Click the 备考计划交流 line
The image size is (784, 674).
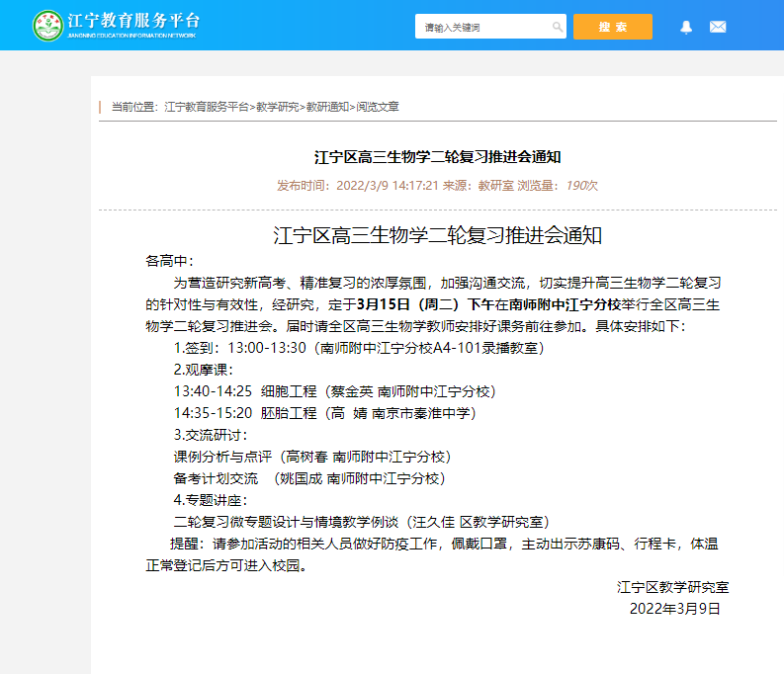coord(309,478)
